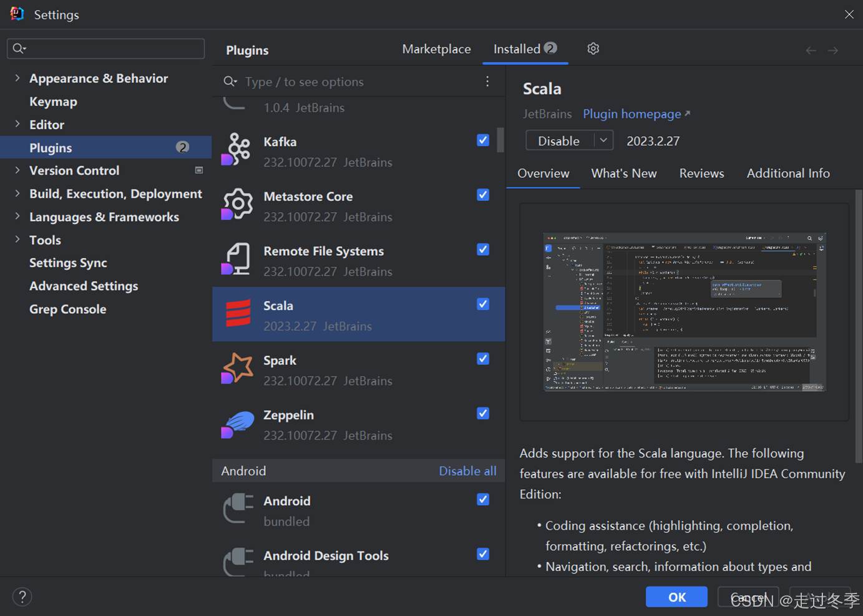The image size is (863, 616).
Task: Click the Scala plugin screenshot thumbnail
Action: (x=685, y=312)
